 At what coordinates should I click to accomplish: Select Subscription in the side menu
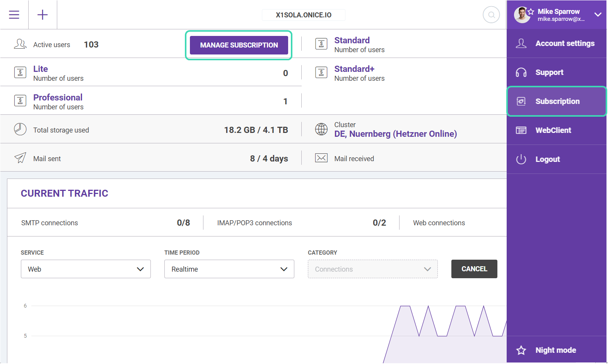coord(557,101)
